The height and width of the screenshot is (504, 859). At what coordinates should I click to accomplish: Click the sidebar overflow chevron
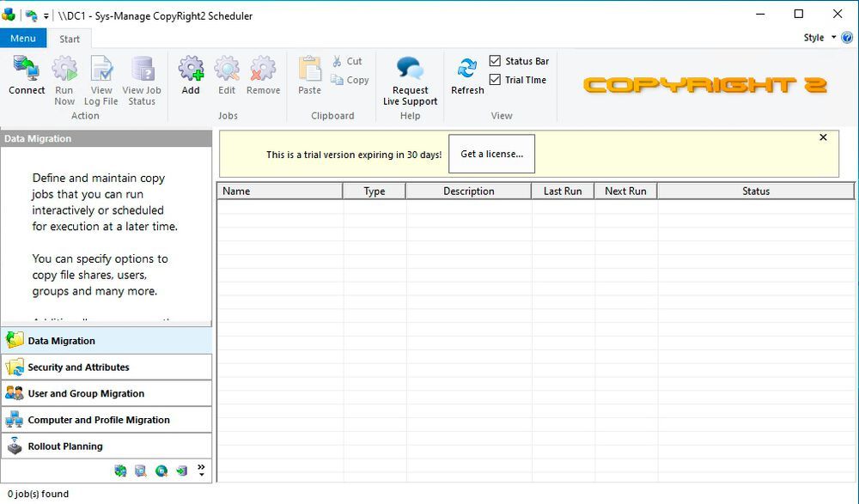[200, 471]
